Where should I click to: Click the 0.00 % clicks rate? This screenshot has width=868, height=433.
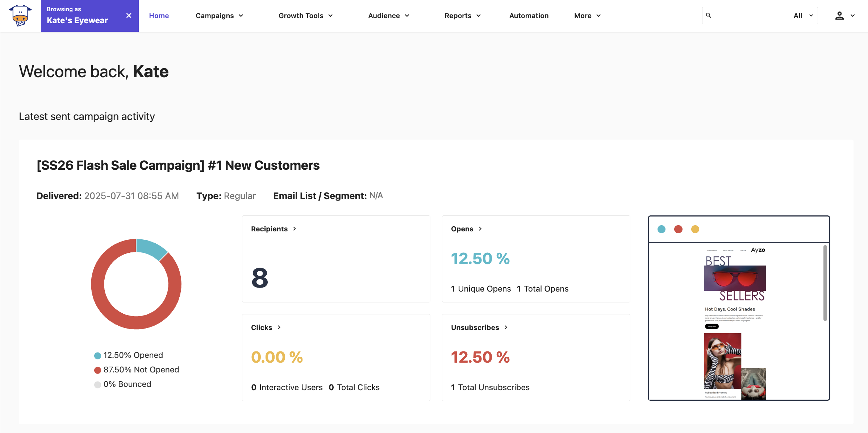coord(277,357)
